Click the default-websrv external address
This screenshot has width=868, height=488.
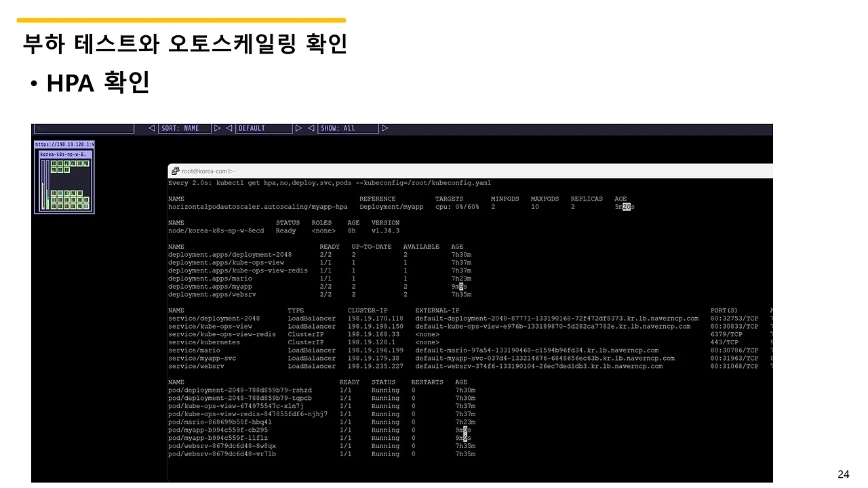[x=539, y=367]
